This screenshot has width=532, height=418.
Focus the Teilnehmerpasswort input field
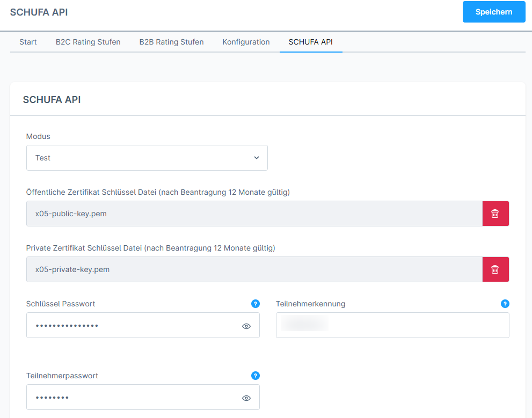tap(132, 398)
